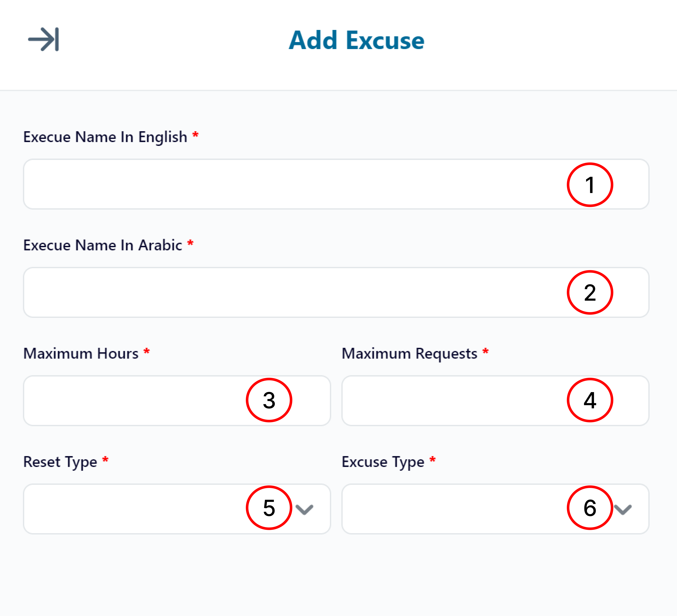677x616 pixels.
Task: Open the Excuse Type dropdown
Action: pos(495,509)
